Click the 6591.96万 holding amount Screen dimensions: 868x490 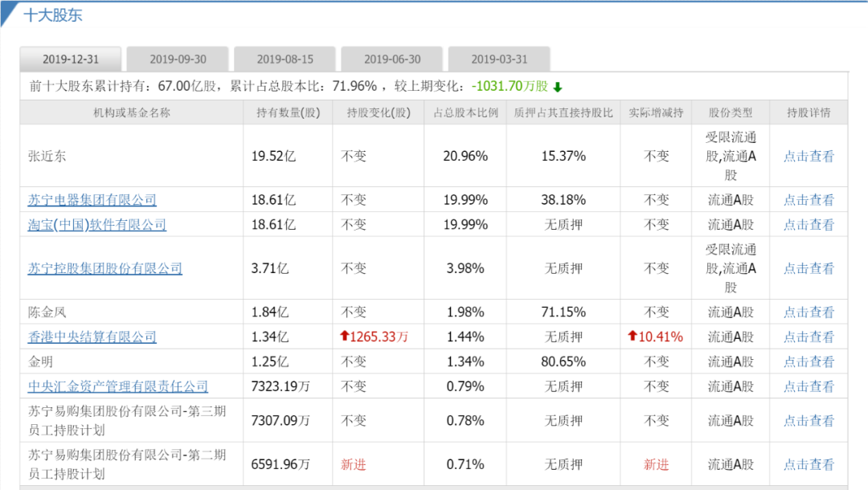point(280,464)
